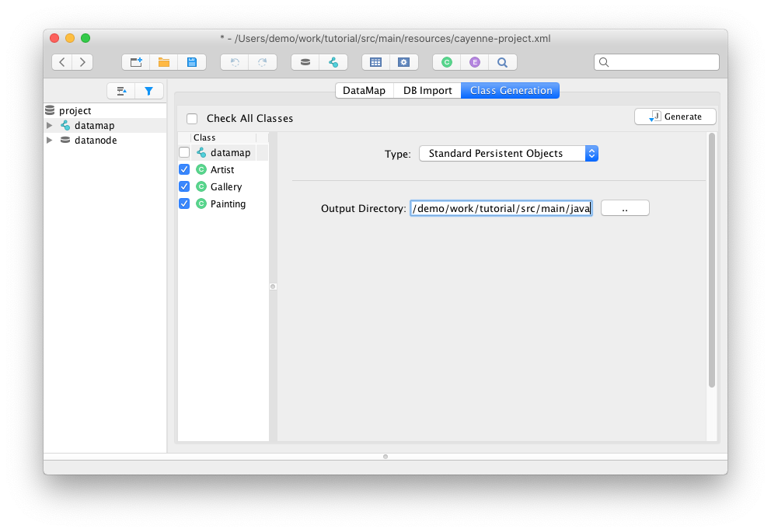Open the Type dropdown for Standard Persistent Objects
771x532 pixels.
tap(508, 154)
